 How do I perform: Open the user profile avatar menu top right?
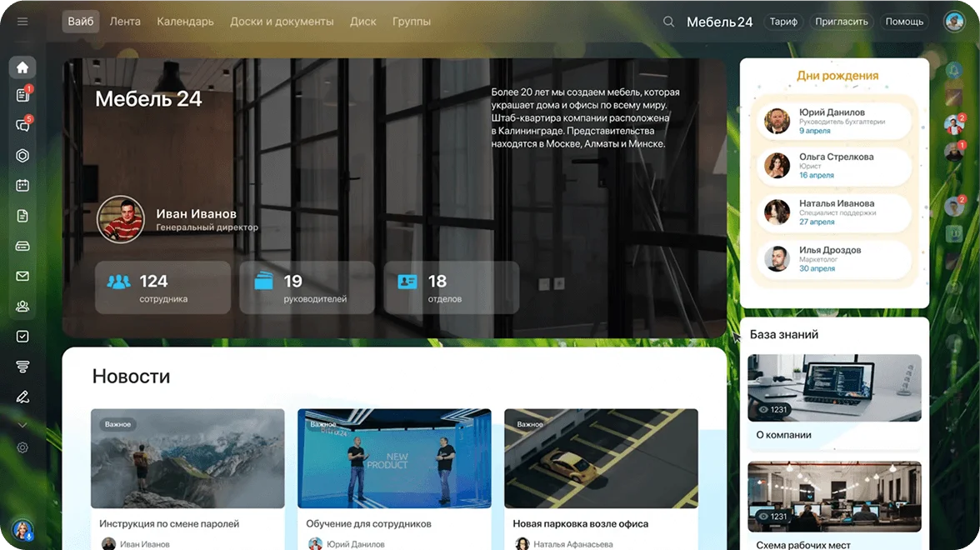(x=953, y=22)
